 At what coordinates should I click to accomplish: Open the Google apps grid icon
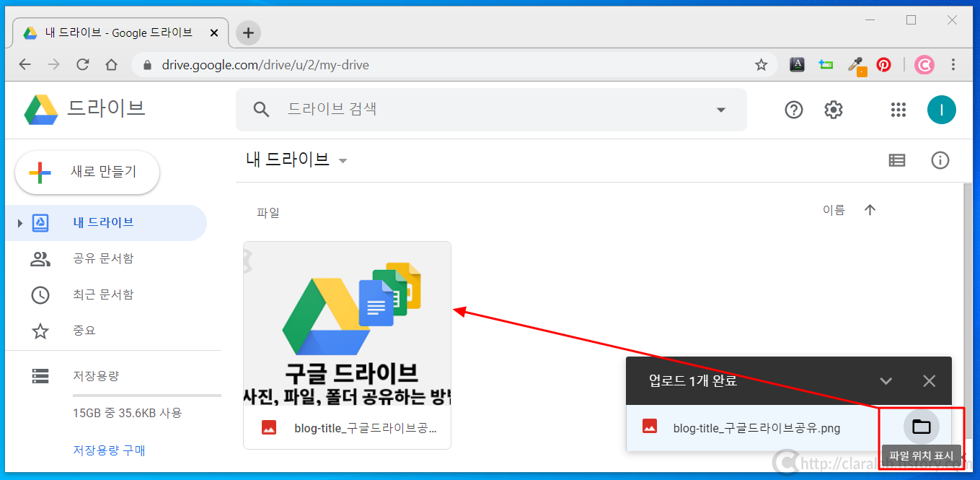point(898,110)
